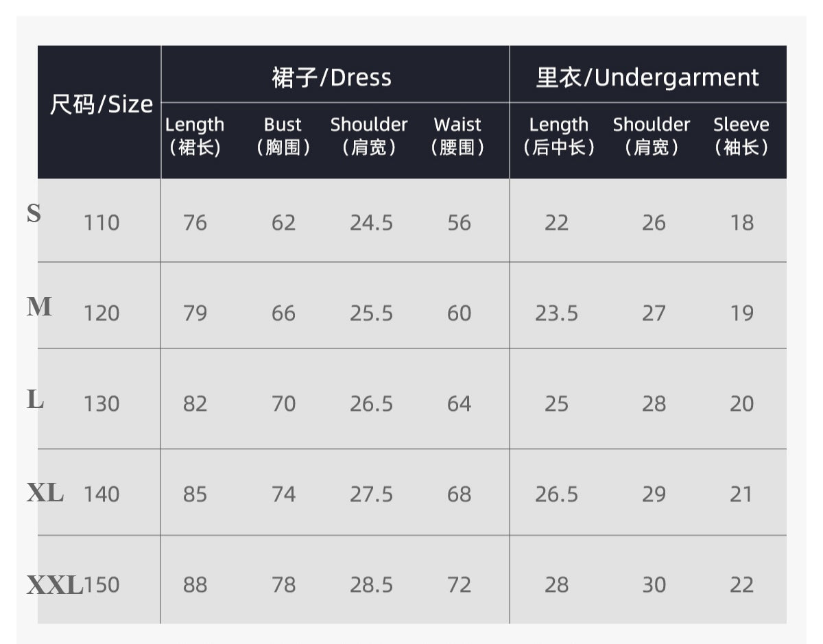Select the 150 size value
823x644 pixels.
102,585
